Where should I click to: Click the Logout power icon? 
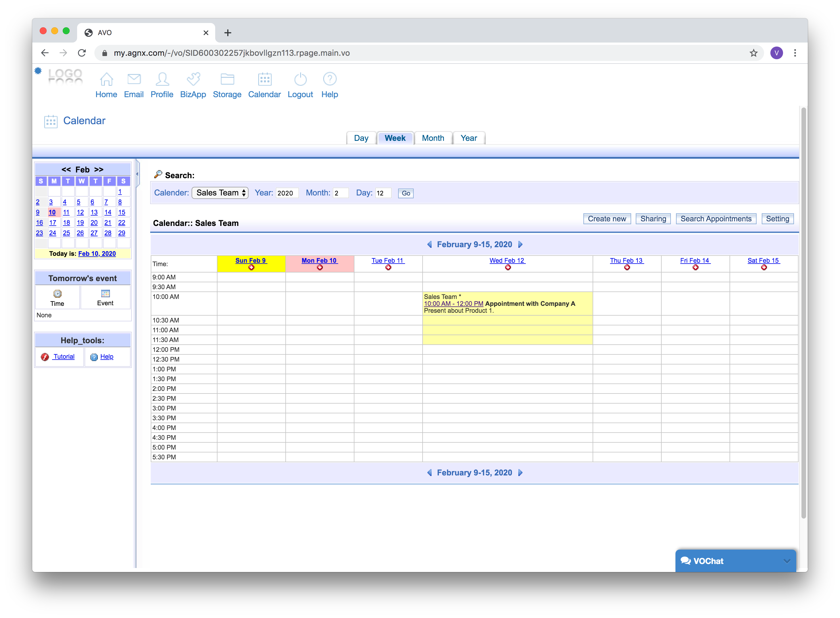pyautogui.click(x=300, y=79)
